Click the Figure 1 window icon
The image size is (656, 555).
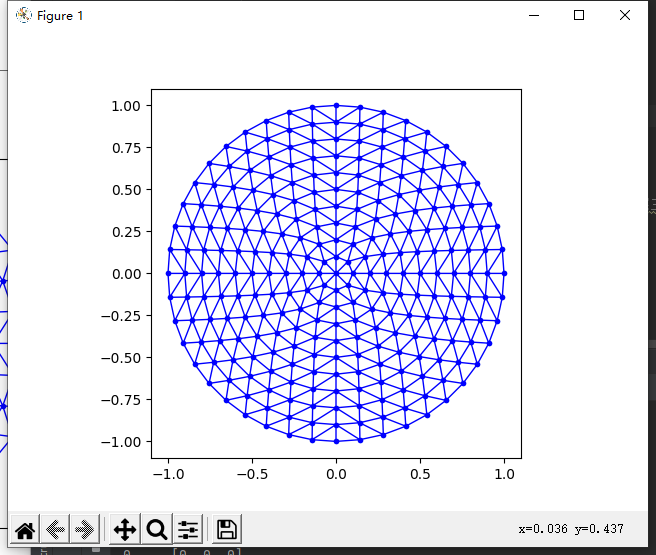[x=24, y=15]
